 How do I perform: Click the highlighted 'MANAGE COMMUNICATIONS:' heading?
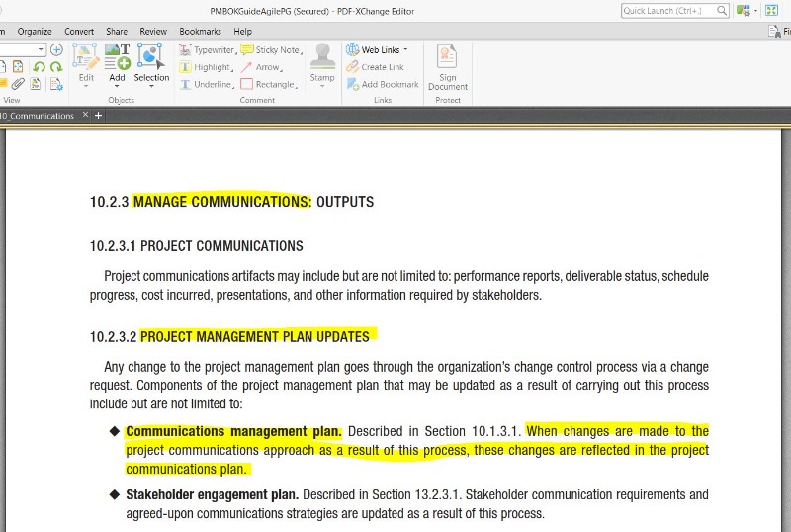pyautogui.click(x=221, y=202)
